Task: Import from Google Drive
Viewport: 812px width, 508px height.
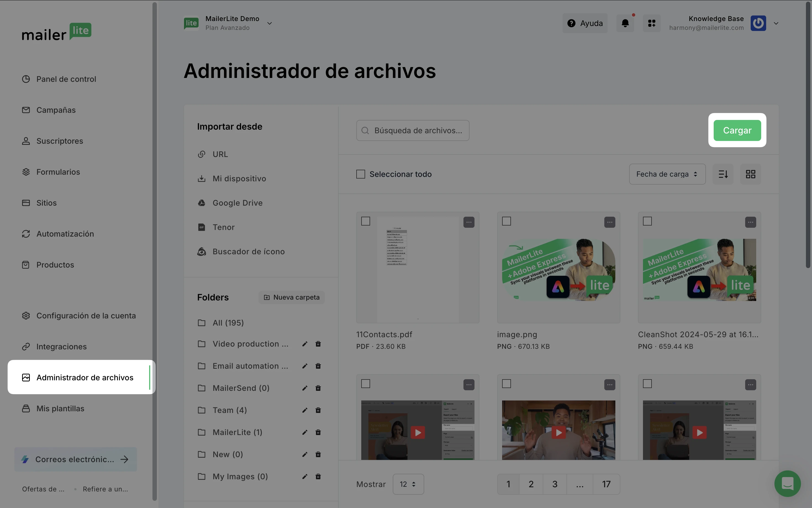Action: (x=230, y=203)
